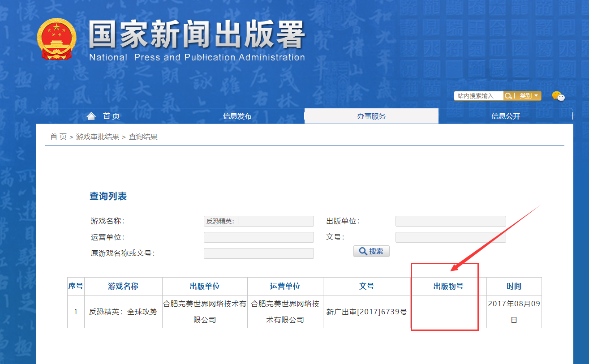Click the 文号 column header
Screen dimensions: 589x364
point(366,286)
